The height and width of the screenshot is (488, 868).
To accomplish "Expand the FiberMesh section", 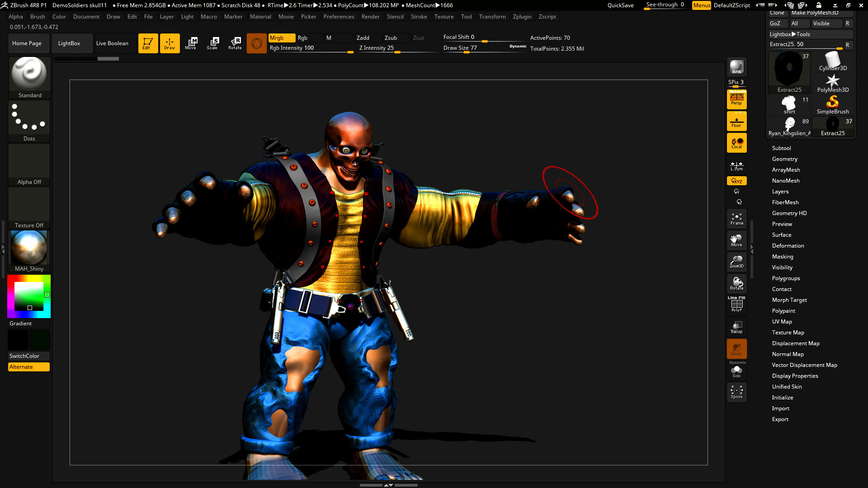I will point(785,202).
